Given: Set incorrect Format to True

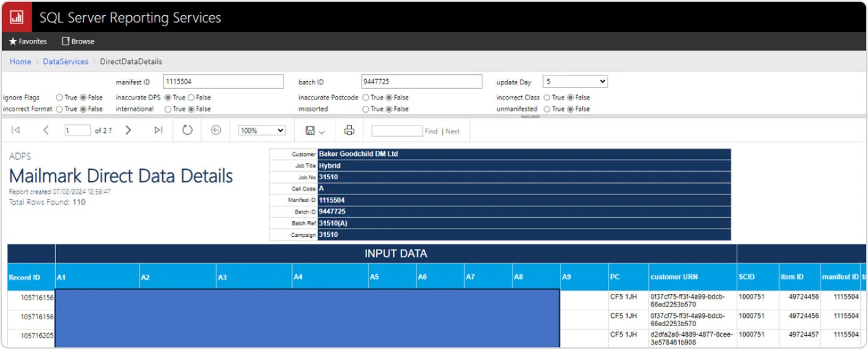Looking at the screenshot, I should pyautogui.click(x=60, y=109).
